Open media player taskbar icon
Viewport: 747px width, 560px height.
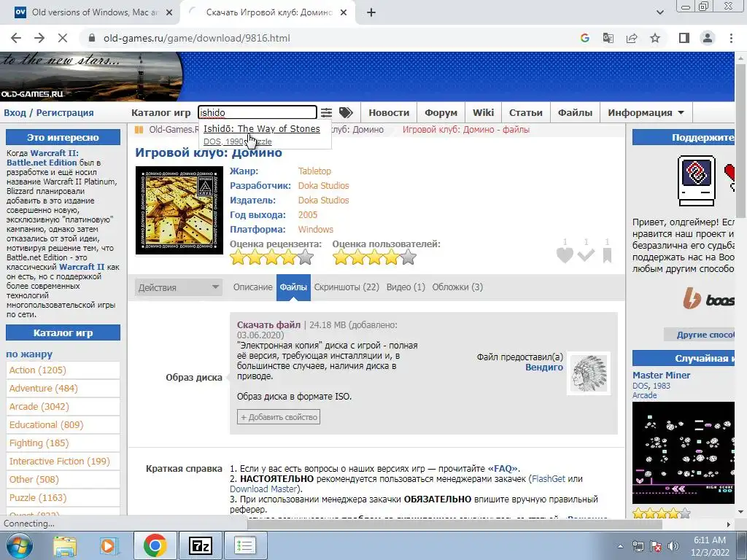[x=109, y=545]
